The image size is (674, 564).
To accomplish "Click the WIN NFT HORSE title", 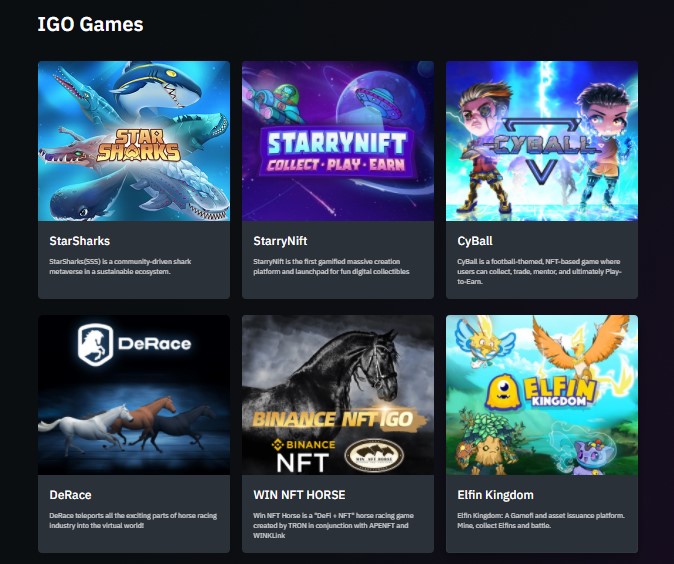I will [299, 495].
